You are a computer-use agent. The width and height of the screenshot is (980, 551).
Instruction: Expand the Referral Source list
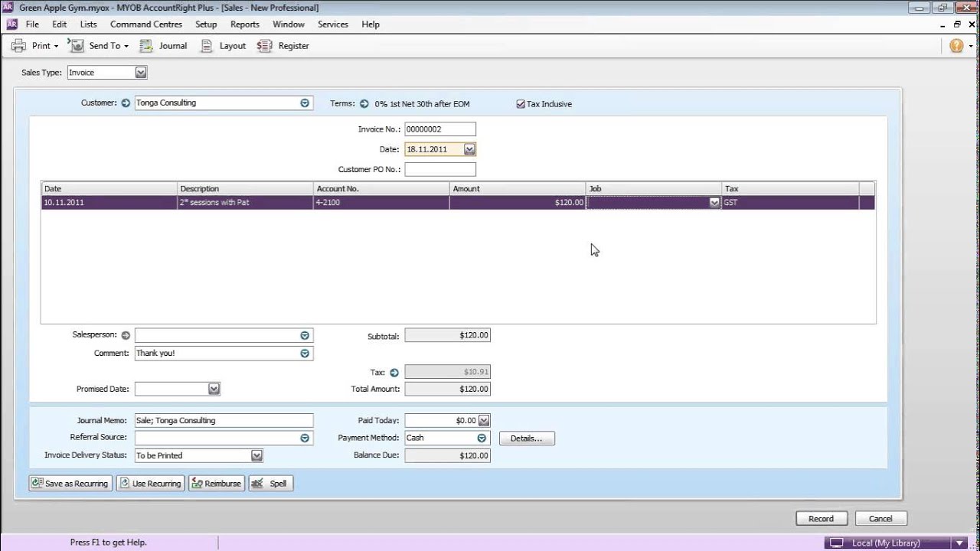pos(305,438)
